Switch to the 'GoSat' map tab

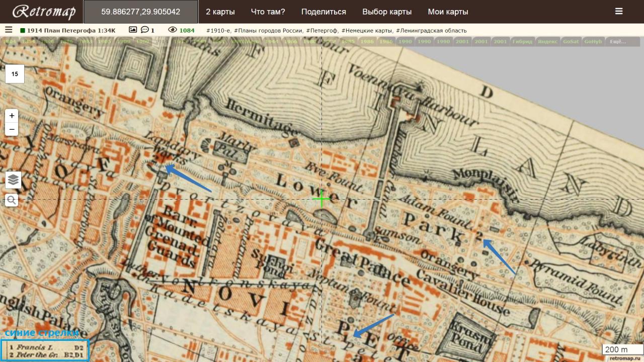point(571,41)
